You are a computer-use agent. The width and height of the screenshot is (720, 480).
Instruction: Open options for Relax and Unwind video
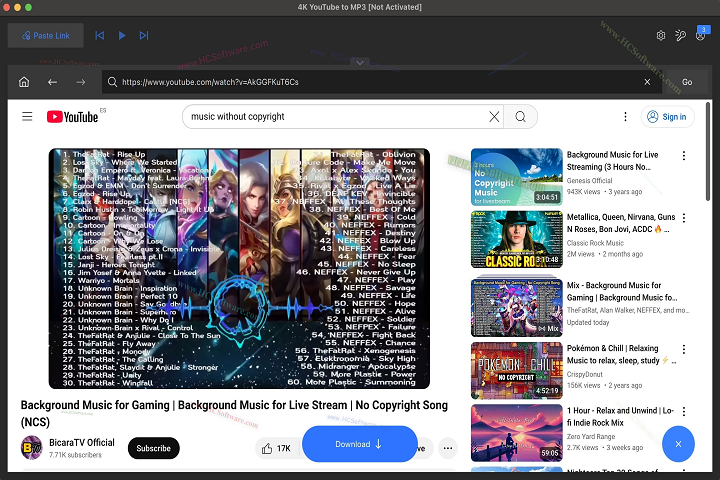coord(684,412)
